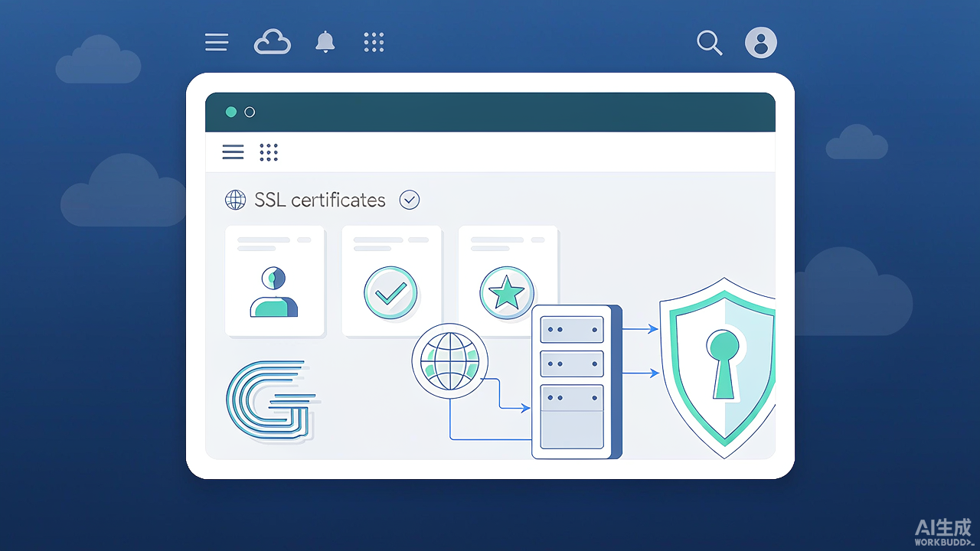Image resolution: width=980 pixels, height=551 pixels.
Task: Click the server rack icon
Action: (x=577, y=382)
